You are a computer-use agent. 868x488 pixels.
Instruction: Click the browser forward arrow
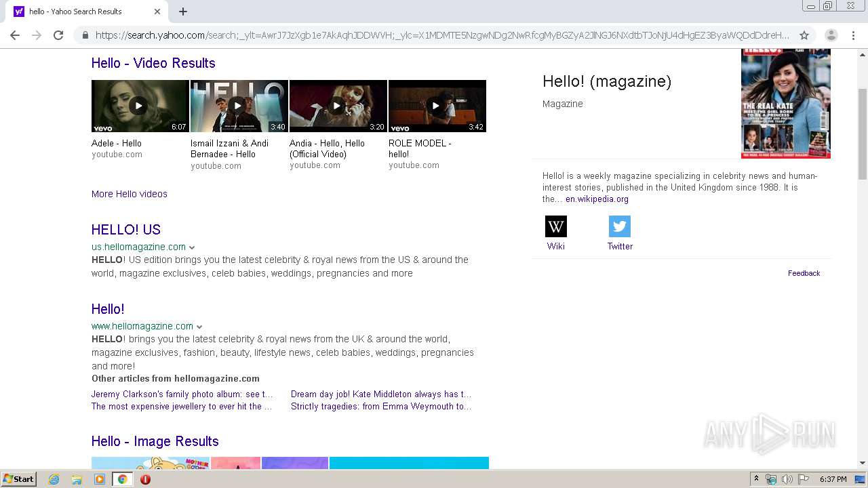tap(37, 35)
